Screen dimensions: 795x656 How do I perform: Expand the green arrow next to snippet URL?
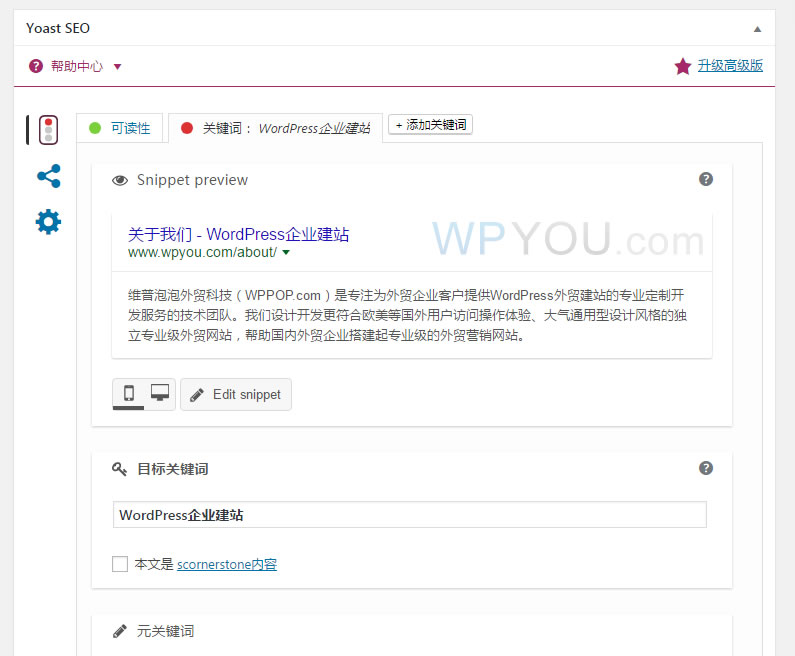tap(286, 252)
